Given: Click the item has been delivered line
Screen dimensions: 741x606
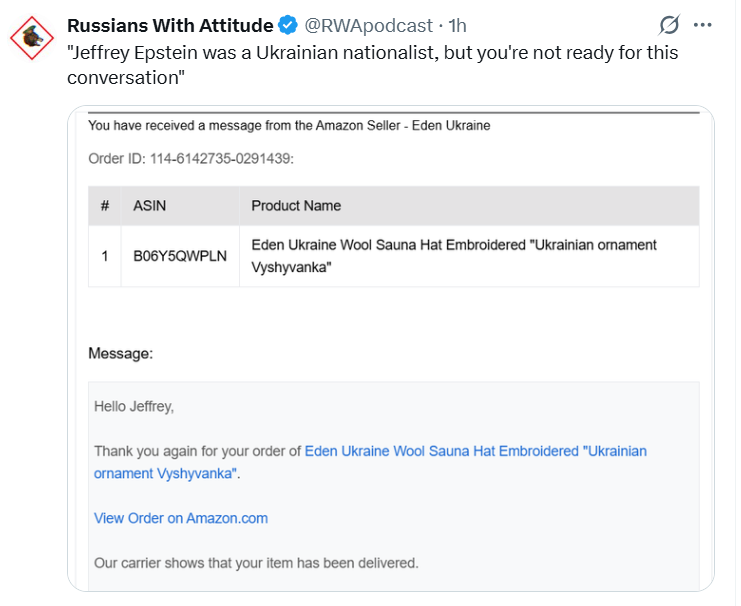Looking at the screenshot, I should coord(256,563).
